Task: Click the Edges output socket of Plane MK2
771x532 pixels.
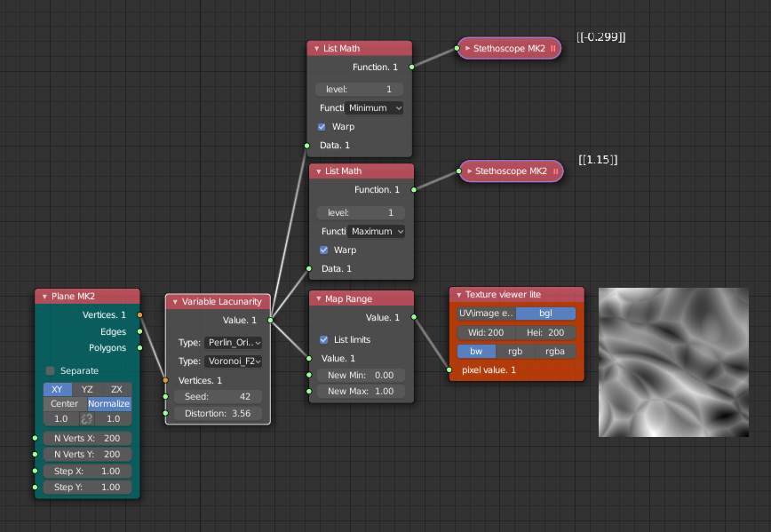Action: (140, 331)
